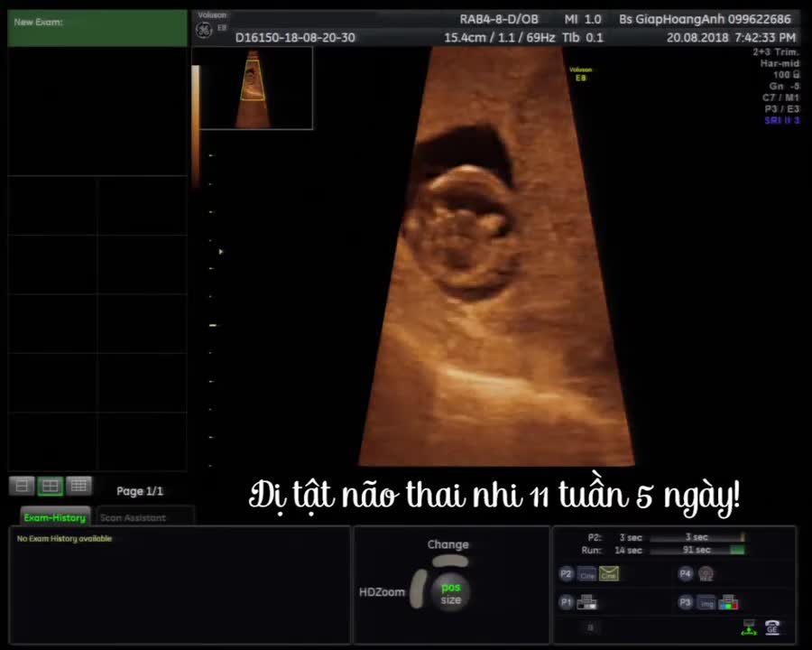Click the GE telephone service icon
The width and height of the screenshot is (812, 650).
(x=772, y=627)
